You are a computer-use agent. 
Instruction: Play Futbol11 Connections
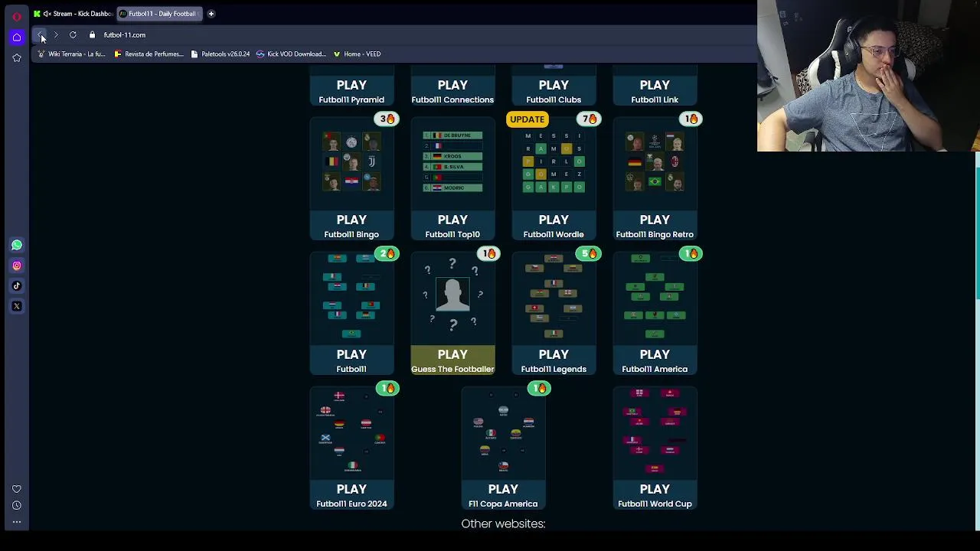point(452,91)
